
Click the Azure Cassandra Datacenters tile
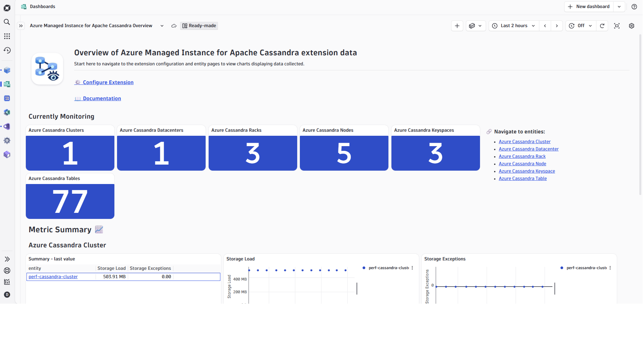coord(161,148)
